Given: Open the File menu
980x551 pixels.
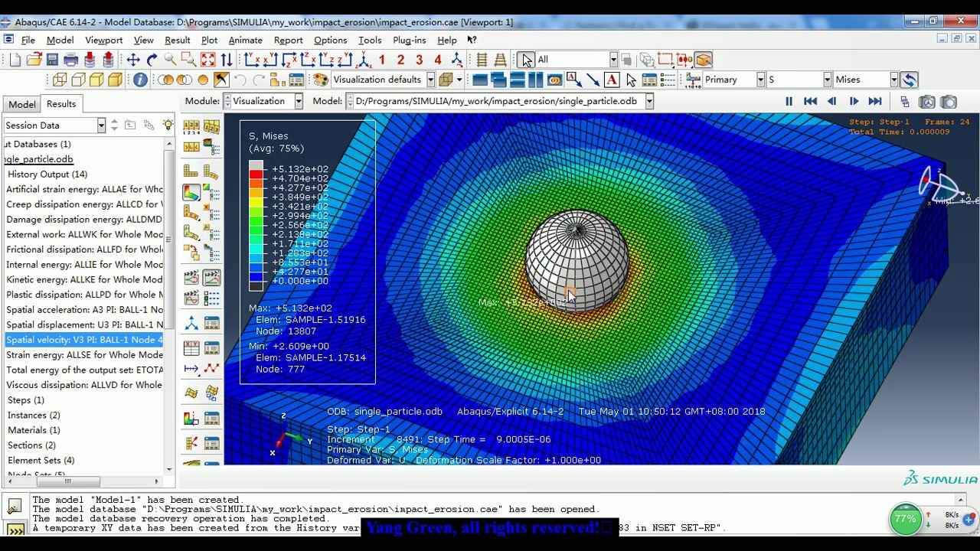Looking at the screenshot, I should coord(28,40).
